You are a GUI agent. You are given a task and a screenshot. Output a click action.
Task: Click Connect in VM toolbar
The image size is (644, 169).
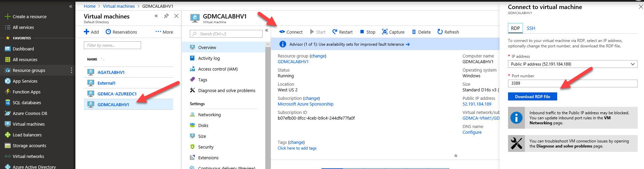pos(291,32)
